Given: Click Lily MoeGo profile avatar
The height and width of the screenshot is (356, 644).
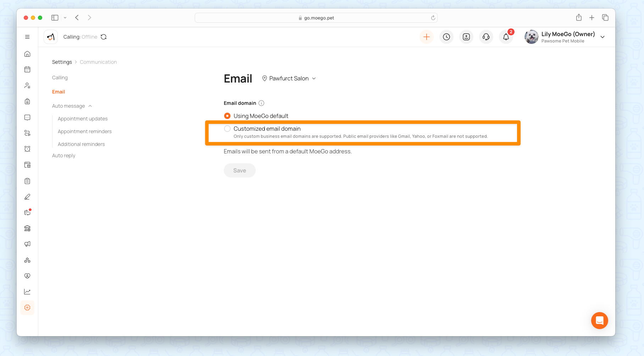Looking at the screenshot, I should click(x=531, y=37).
